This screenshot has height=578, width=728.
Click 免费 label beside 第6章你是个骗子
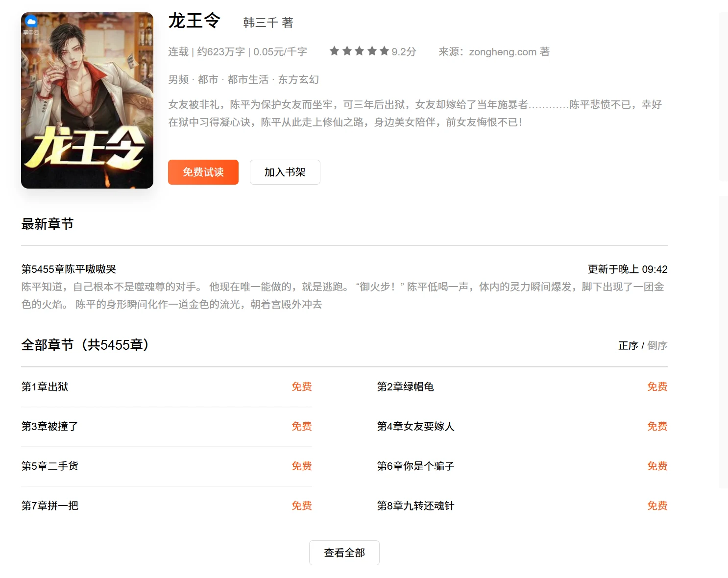[657, 466]
